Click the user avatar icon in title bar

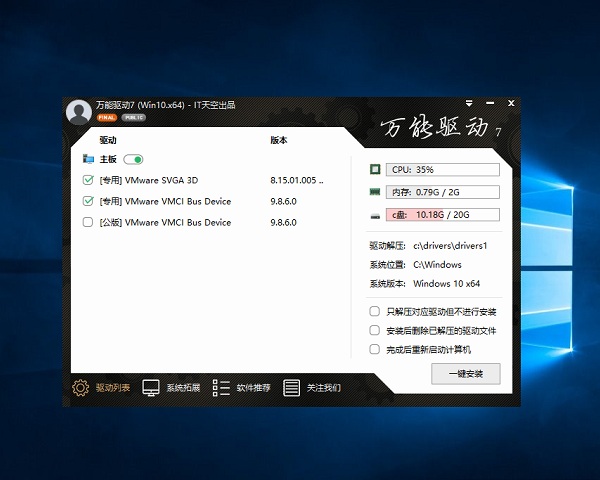(x=78, y=112)
